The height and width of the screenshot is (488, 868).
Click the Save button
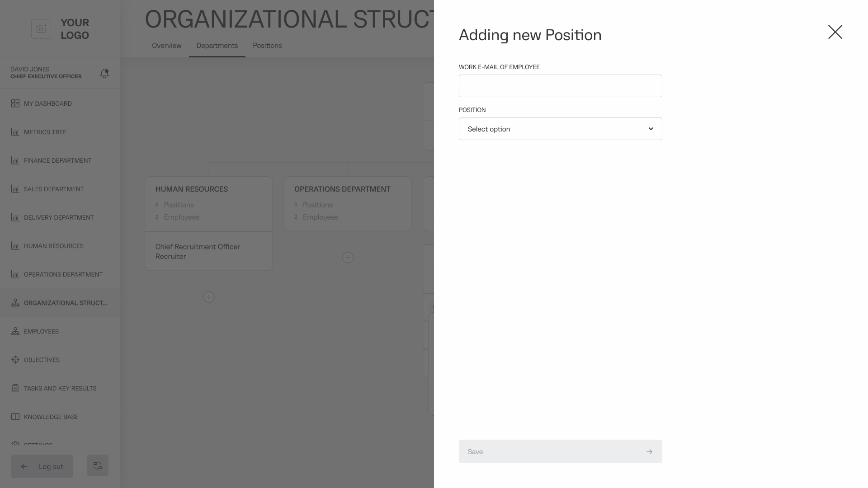pos(560,451)
